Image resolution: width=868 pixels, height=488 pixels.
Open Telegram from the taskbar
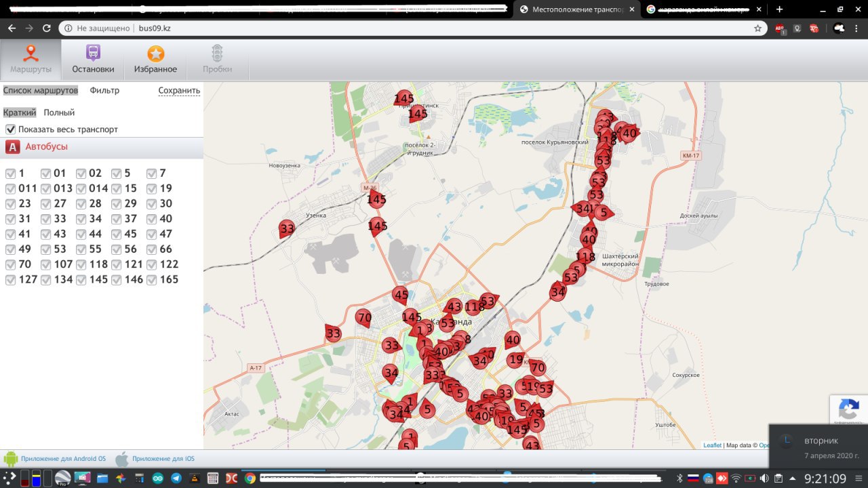[176, 478]
